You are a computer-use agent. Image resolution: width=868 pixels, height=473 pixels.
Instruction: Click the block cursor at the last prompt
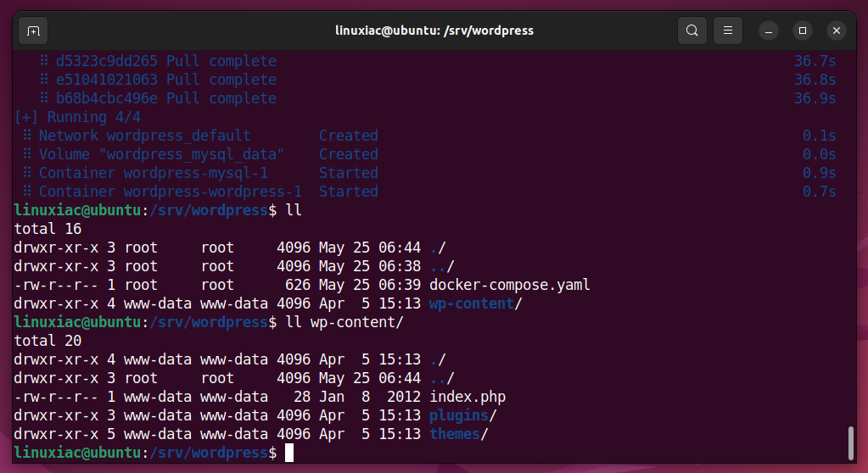(x=289, y=453)
